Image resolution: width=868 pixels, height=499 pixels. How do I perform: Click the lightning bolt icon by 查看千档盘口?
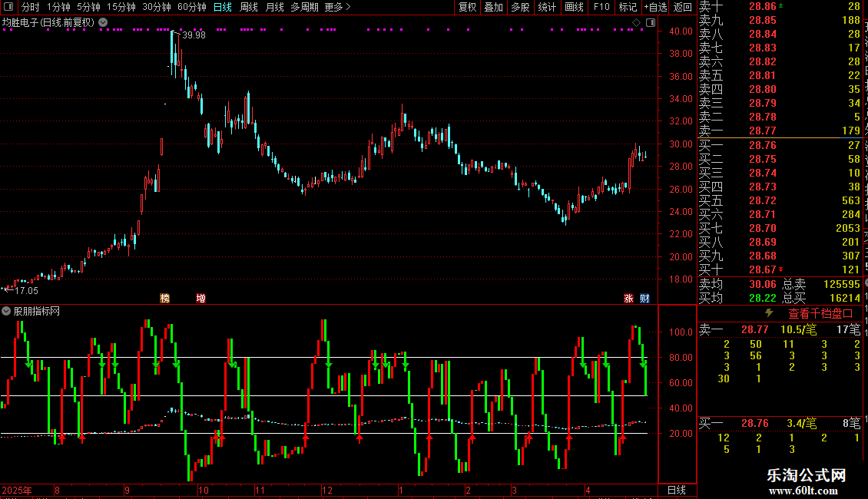click(x=769, y=313)
